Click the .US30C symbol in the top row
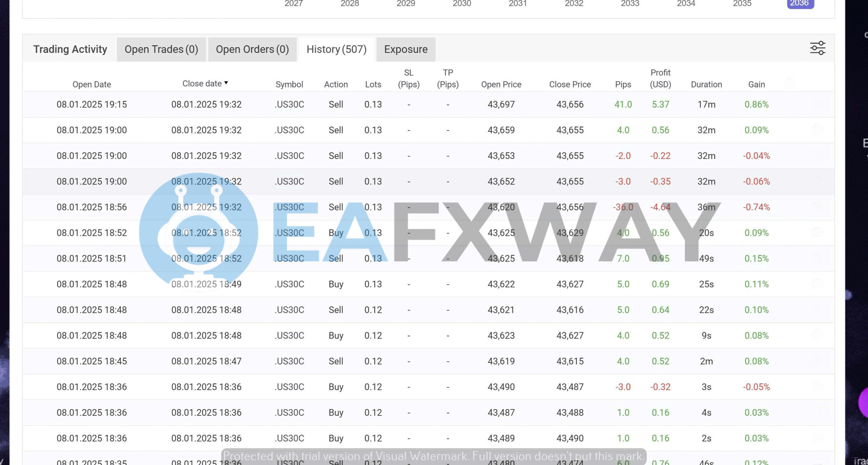 coord(290,104)
